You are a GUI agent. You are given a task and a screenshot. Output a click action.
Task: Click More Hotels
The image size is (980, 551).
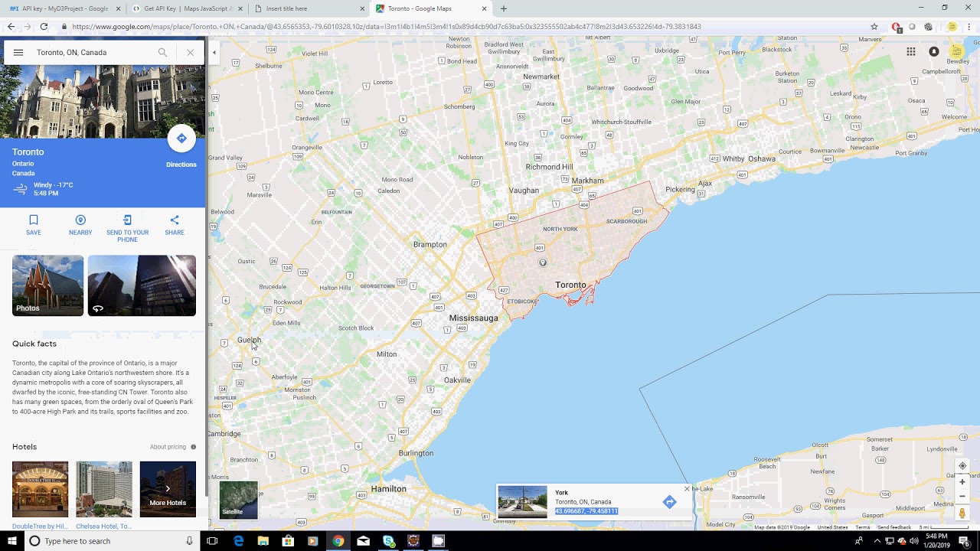tap(168, 489)
